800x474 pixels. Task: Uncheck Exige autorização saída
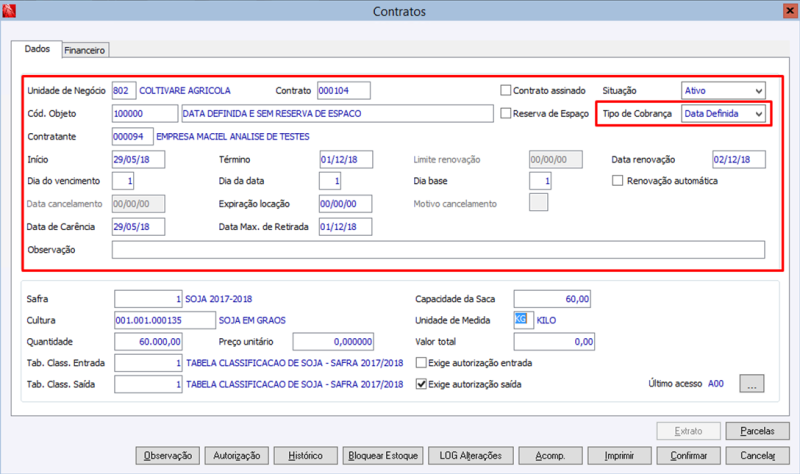pyautogui.click(x=421, y=384)
